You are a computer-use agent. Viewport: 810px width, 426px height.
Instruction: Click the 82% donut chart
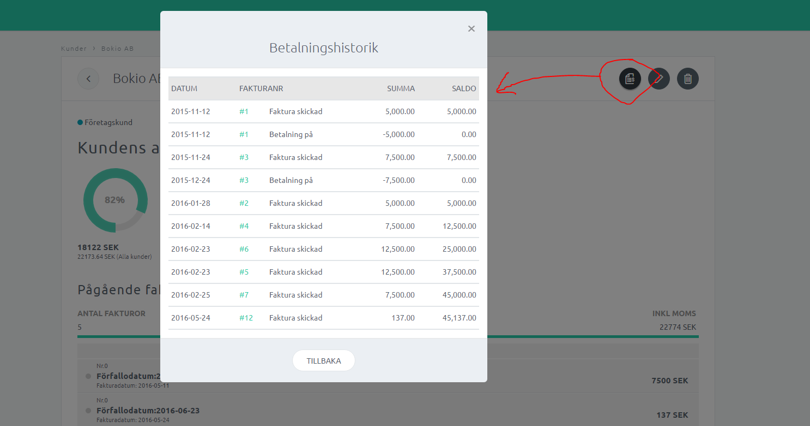click(115, 200)
